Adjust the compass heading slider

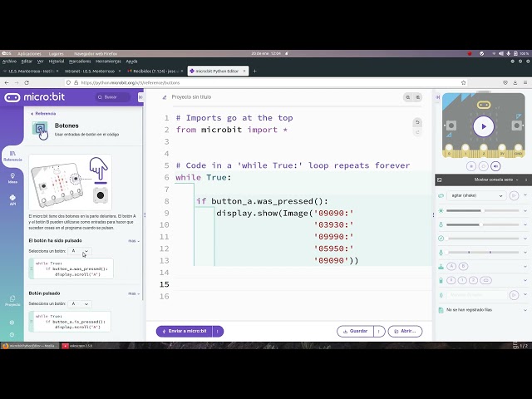(482, 239)
